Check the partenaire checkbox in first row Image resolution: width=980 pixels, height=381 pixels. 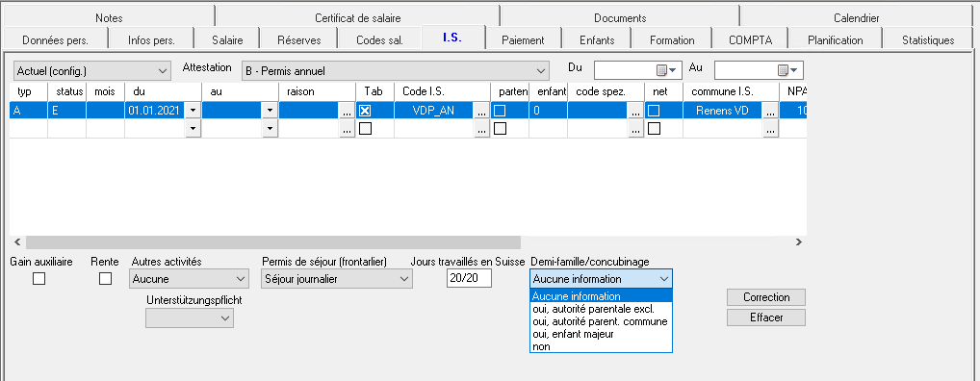pos(500,111)
